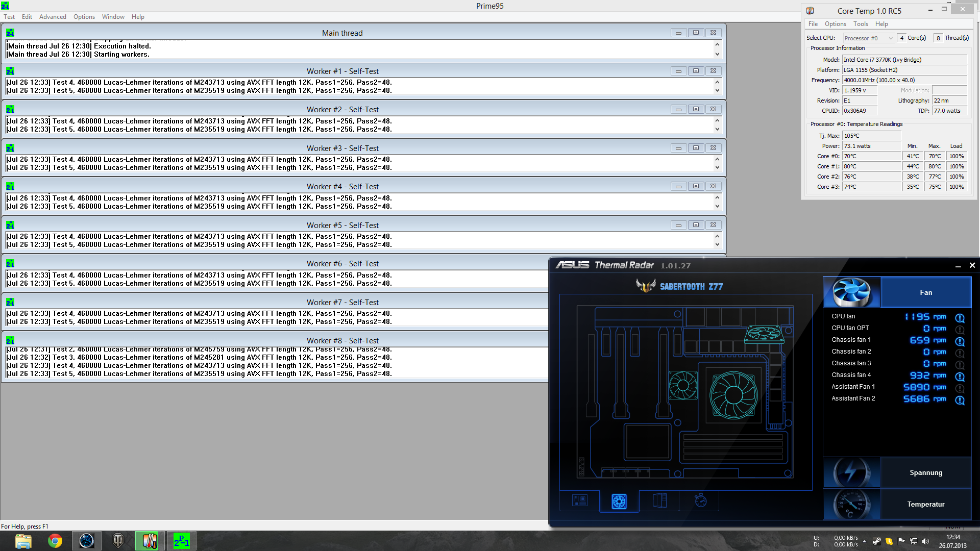
Task: Toggle alert icon for Chassis fan 2
Action: point(960,353)
